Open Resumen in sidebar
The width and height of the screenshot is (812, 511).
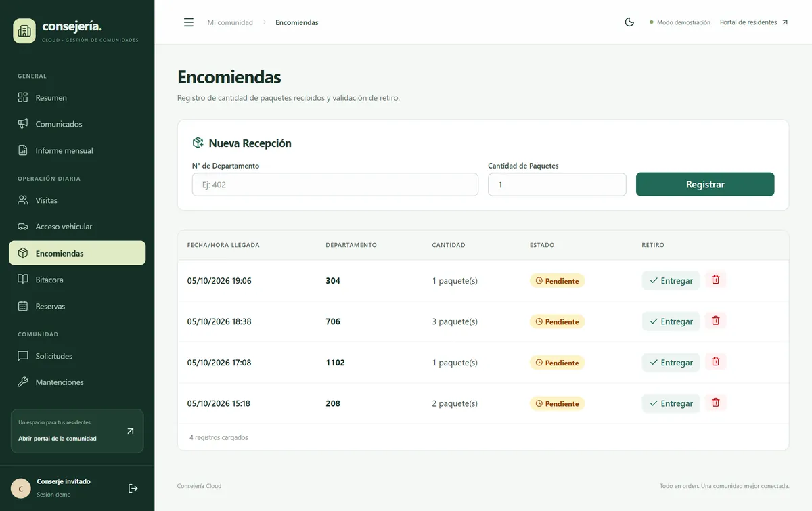77,97
